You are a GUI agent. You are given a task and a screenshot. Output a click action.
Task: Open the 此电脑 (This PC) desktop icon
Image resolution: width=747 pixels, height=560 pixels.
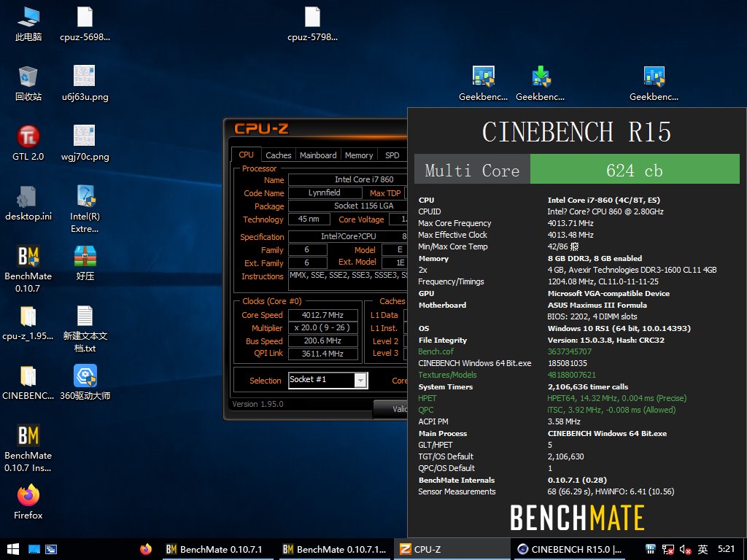tap(28, 24)
